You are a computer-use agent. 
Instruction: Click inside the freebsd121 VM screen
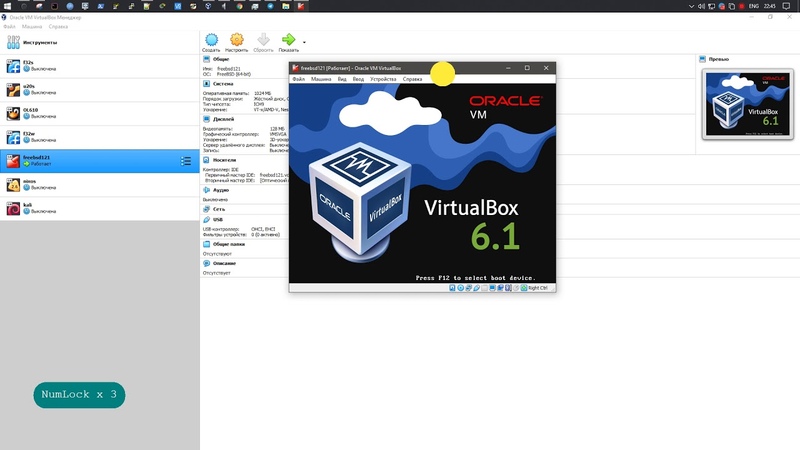[x=422, y=184]
